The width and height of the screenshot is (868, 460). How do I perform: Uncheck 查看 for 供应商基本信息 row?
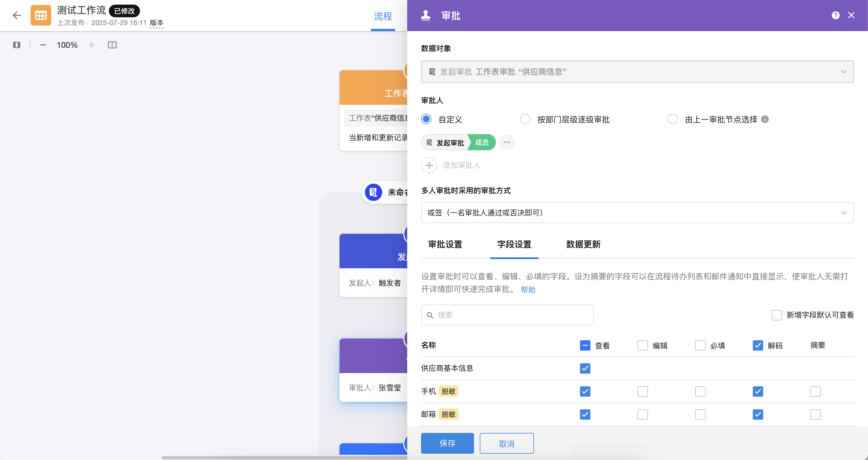(x=585, y=368)
